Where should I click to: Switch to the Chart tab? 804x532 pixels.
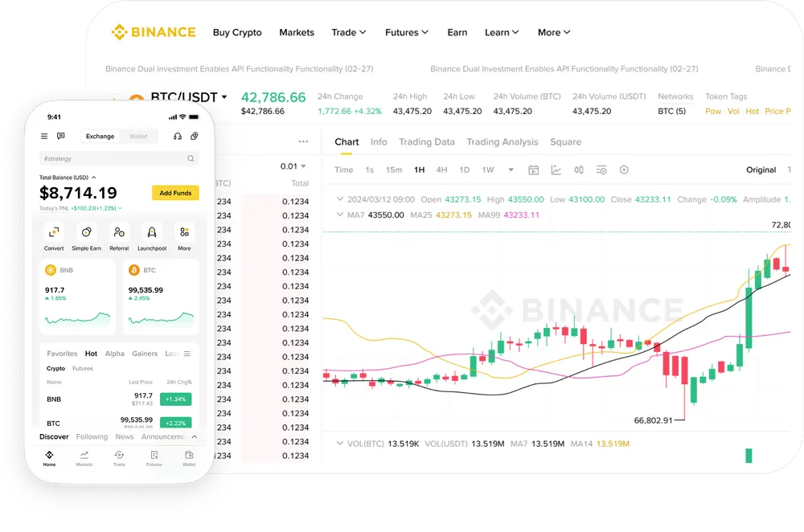(347, 142)
